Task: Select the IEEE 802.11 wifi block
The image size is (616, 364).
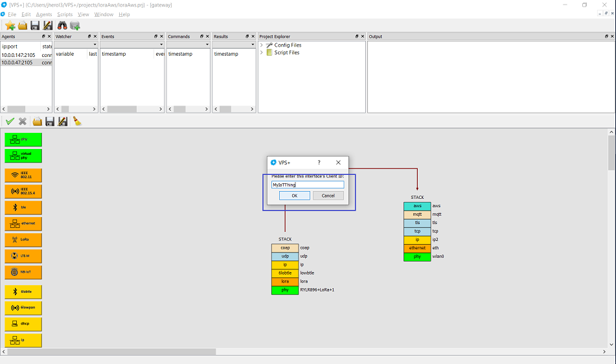Action: pyautogui.click(x=23, y=175)
